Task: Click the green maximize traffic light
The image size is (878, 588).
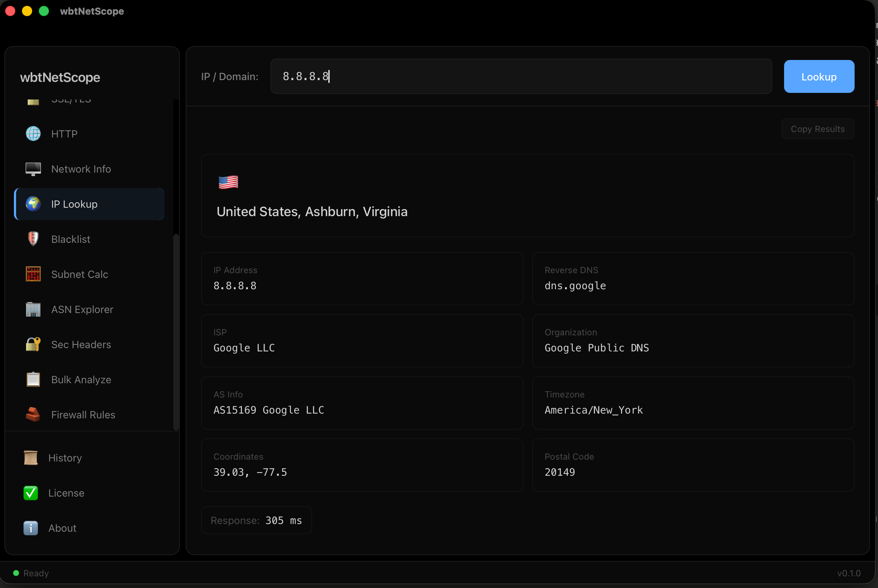Action: (44, 11)
